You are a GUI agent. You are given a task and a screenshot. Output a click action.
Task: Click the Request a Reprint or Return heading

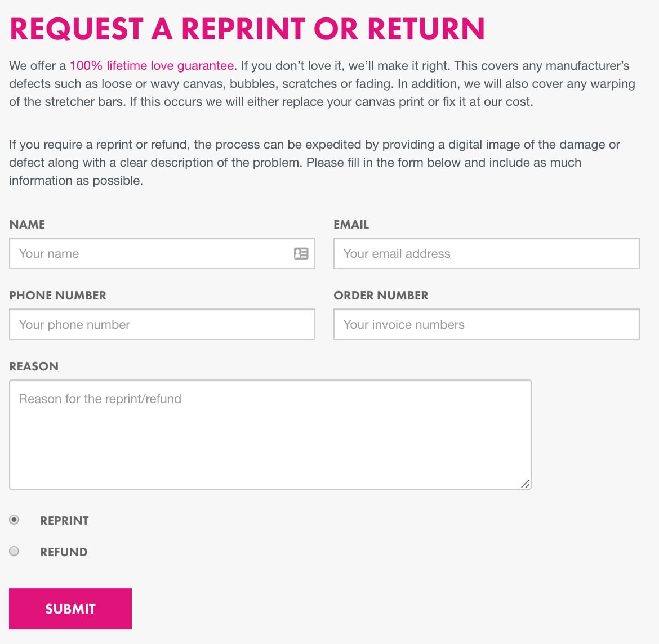click(x=247, y=29)
